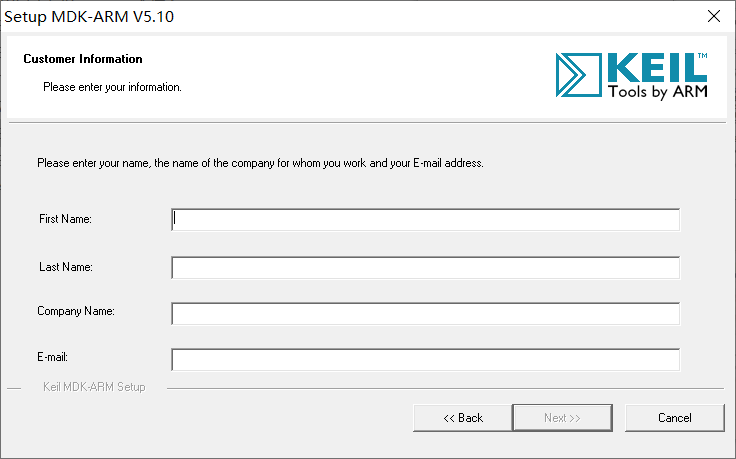Click the "First Name:" label
Viewport: 736px width, 459px height.
coord(66,219)
